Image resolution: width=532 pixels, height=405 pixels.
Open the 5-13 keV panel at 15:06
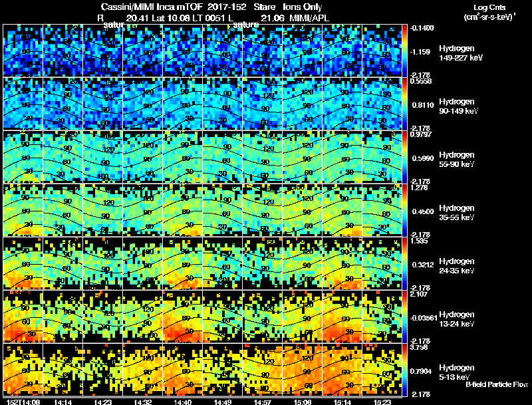(x=303, y=370)
